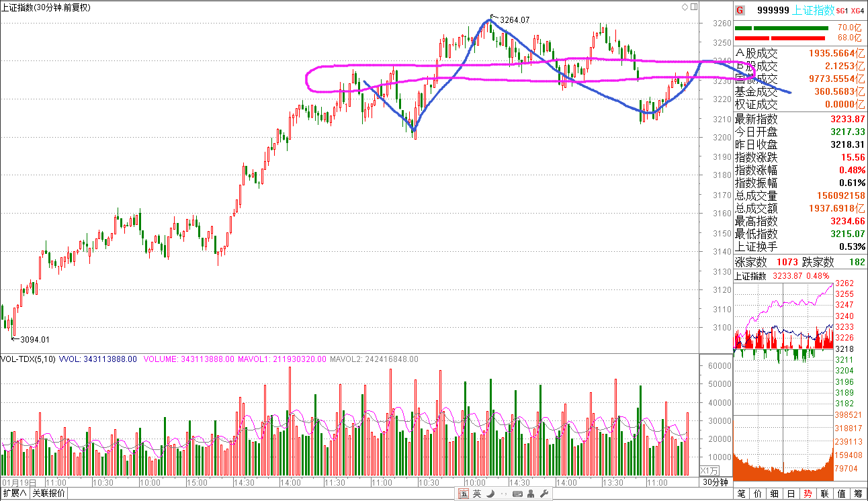Click the diamond icon above the chart
Image resolution: width=868 pixels, height=501 pixels.
(x=685, y=7)
